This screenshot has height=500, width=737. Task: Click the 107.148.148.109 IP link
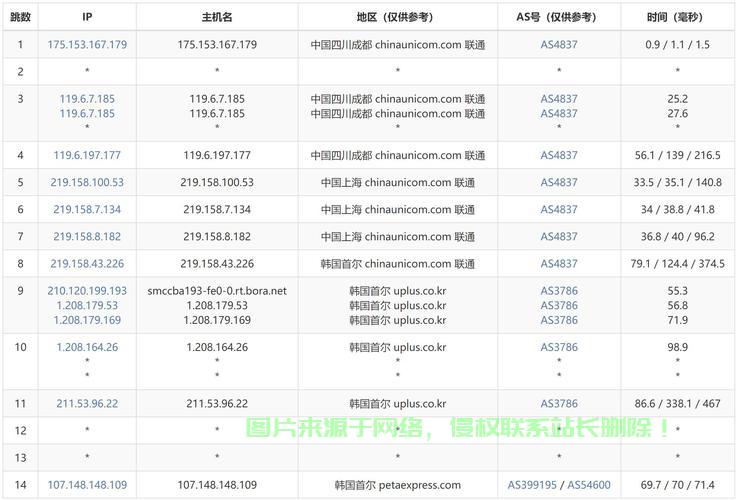87,485
